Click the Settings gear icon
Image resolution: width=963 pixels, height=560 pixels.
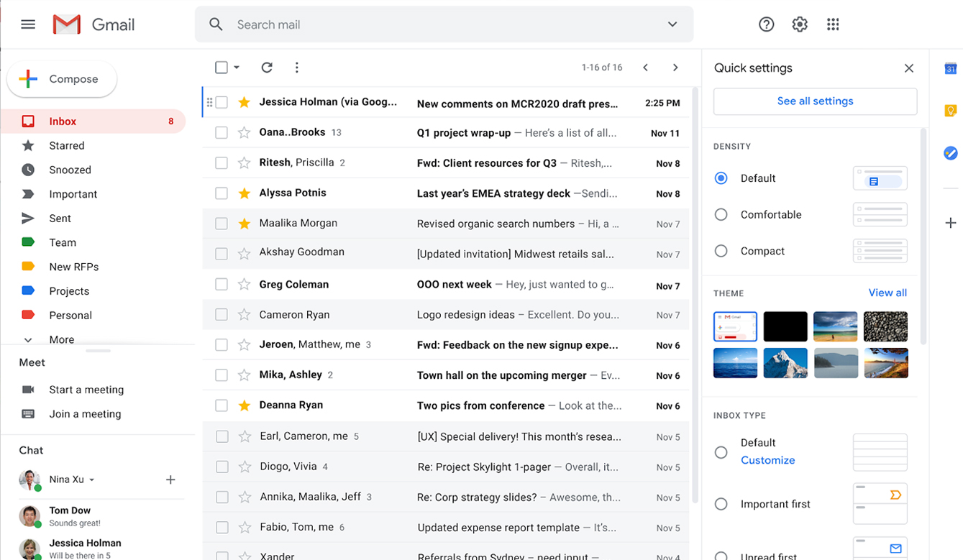point(800,24)
